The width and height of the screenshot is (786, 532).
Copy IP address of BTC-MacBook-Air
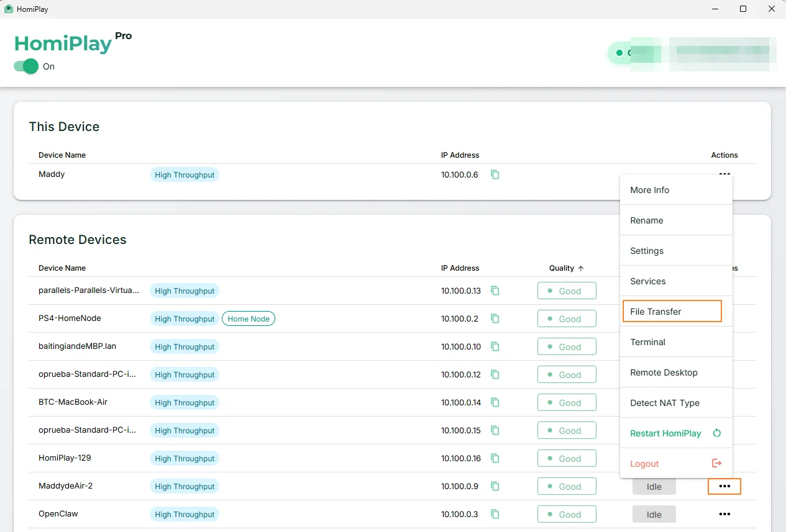(495, 402)
